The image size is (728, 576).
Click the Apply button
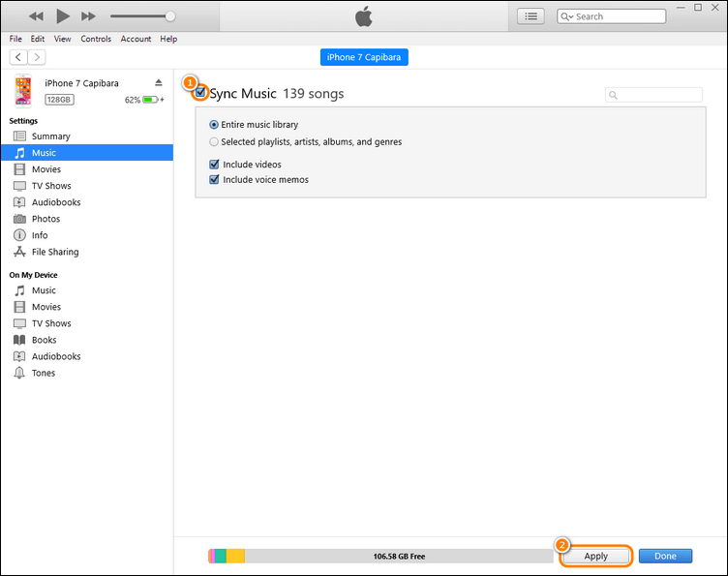595,556
